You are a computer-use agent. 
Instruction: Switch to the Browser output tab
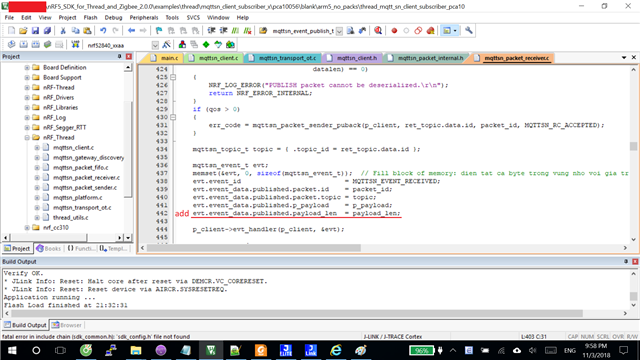coord(67,325)
